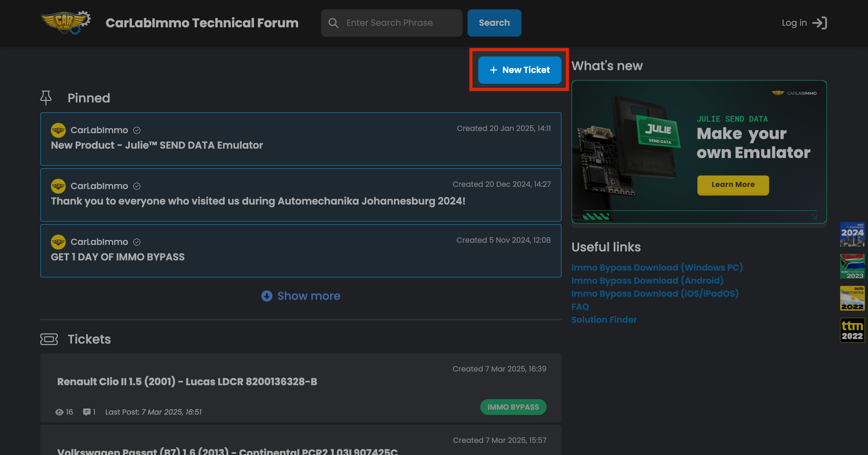Click the magnifier icon in search field
Image resolution: width=868 pixels, height=455 pixels.
(333, 23)
